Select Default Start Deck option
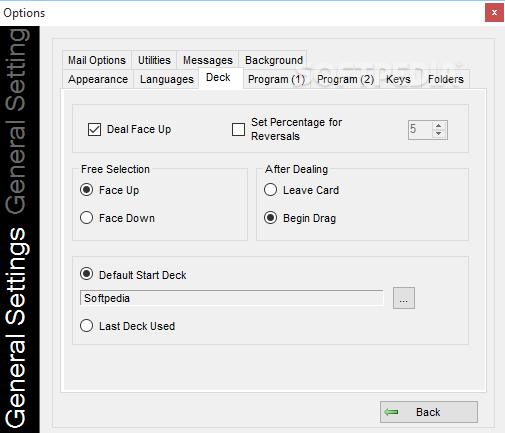This screenshot has height=433, width=505. click(x=86, y=274)
